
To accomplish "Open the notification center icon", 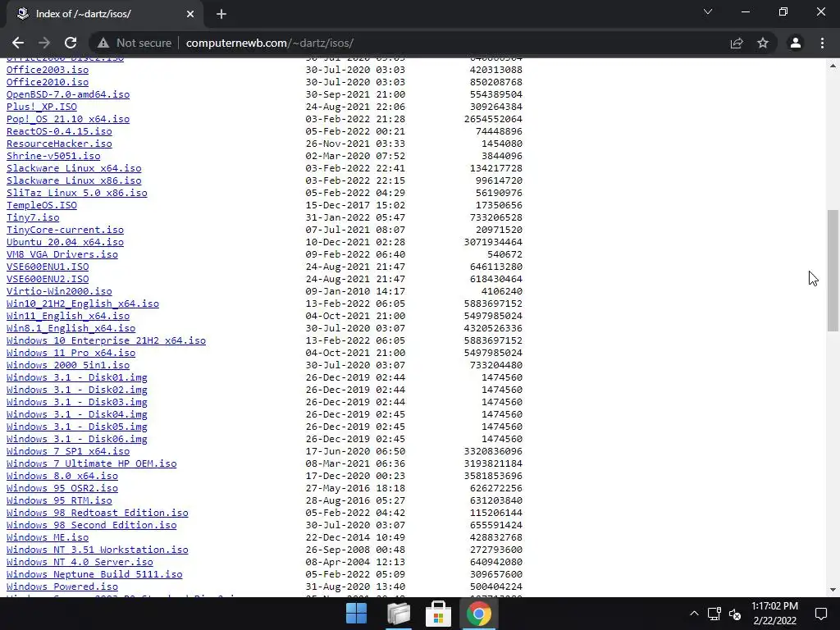I will (x=820, y=614).
